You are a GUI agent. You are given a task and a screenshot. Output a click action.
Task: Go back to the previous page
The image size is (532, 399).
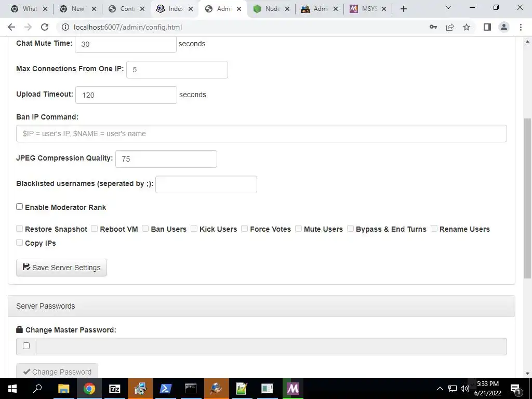click(x=11, y=27)
